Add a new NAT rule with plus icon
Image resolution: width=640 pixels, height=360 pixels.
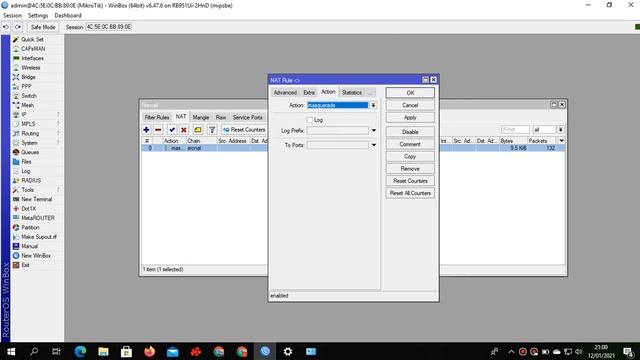tap(146, 130)
